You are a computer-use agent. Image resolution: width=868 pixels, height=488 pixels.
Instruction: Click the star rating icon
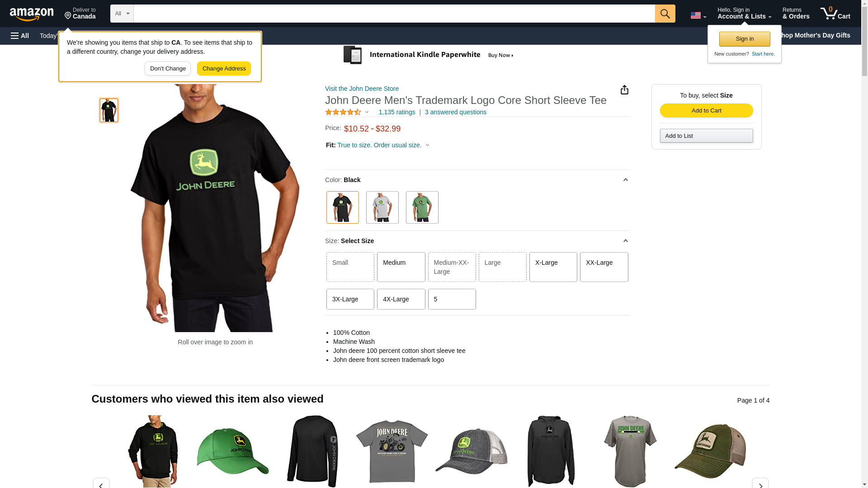343,112
